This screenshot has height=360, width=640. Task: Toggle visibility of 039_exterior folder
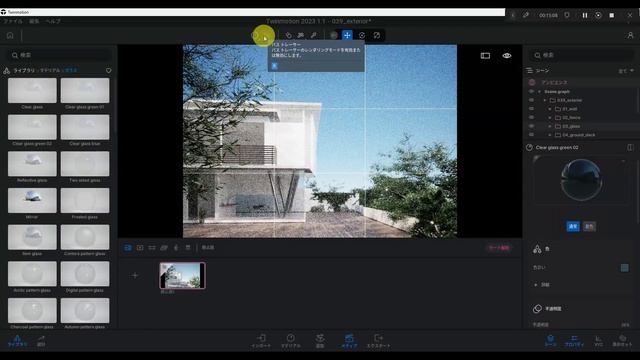pos(531,100)
